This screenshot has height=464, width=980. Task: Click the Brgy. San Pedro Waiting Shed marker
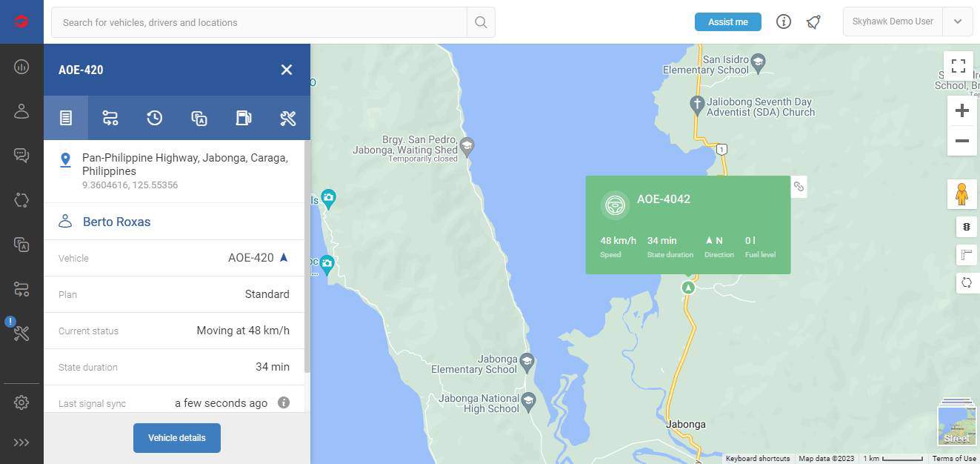pyautogui.click(x=467, y=146)
